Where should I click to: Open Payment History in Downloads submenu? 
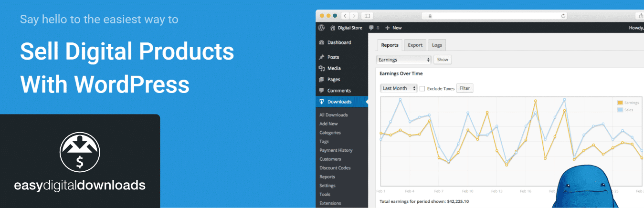[336, 150]
